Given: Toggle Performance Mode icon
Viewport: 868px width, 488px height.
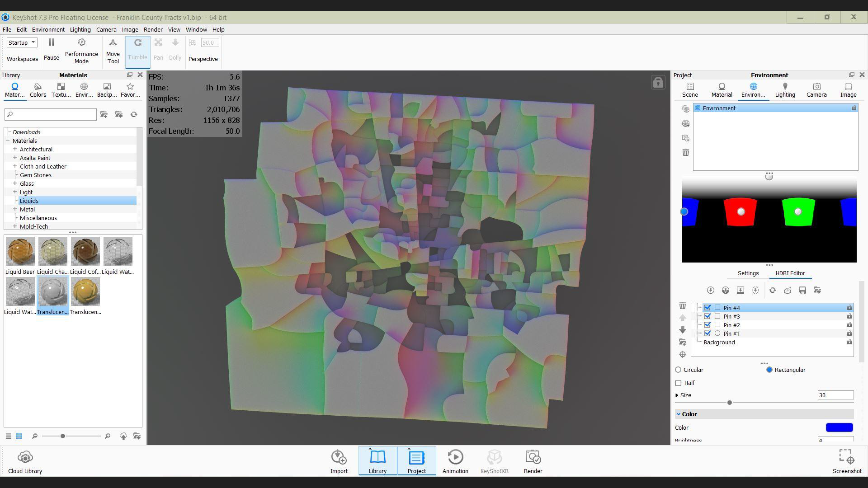Looking at the screenshot, I should coord(81,42).
